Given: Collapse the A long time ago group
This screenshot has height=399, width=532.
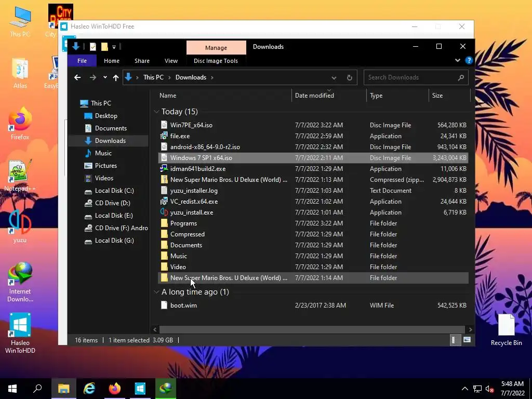Looking at the screenshot, I should (x=156, y=292).
